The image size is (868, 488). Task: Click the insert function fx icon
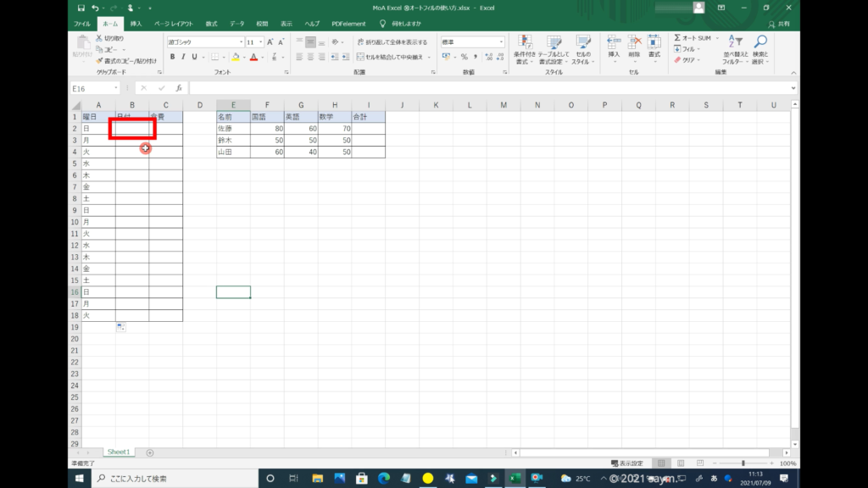[x=179, y=88]
